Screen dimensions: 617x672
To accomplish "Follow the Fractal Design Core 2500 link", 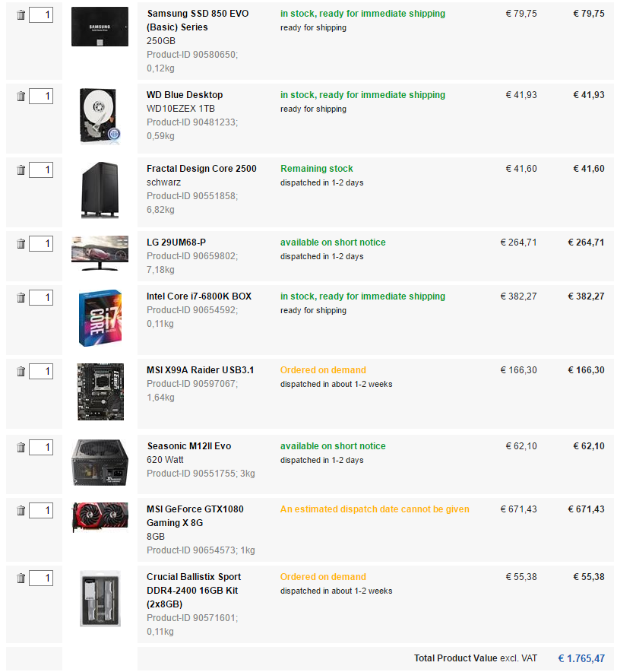I will pos(201,169).
